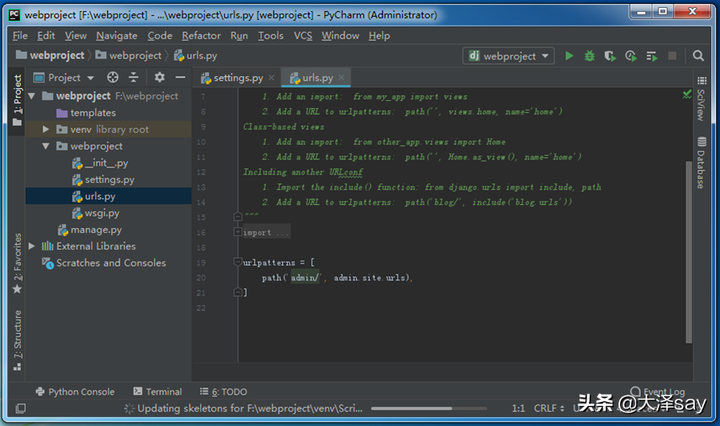Open the SciView side panel

click(x=701, y=99)
